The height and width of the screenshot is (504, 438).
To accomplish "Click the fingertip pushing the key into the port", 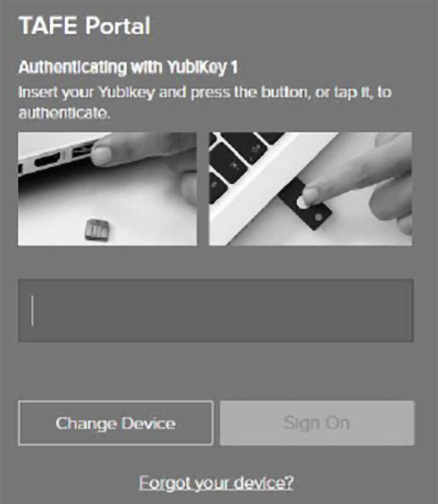I will coord(102,156).
